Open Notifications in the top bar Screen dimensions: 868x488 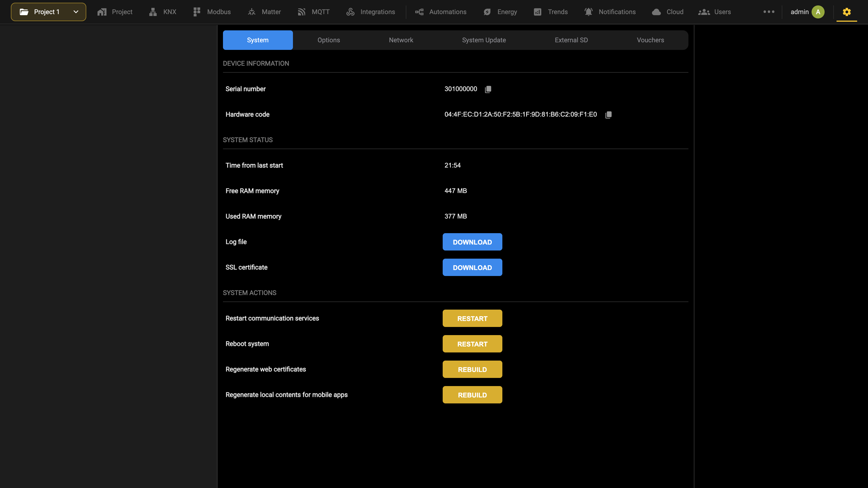pos(610,12)
